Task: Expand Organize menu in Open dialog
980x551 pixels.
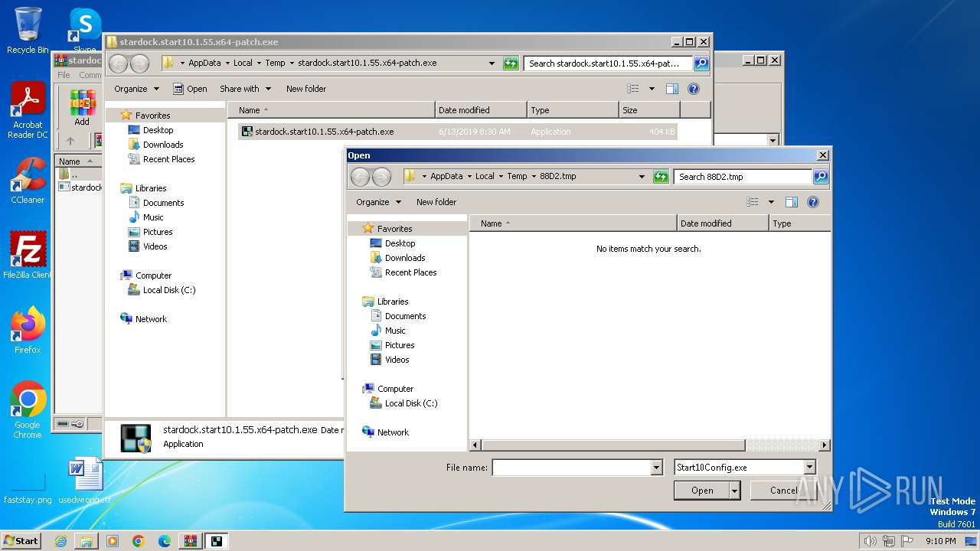Action: coord(378,202)
